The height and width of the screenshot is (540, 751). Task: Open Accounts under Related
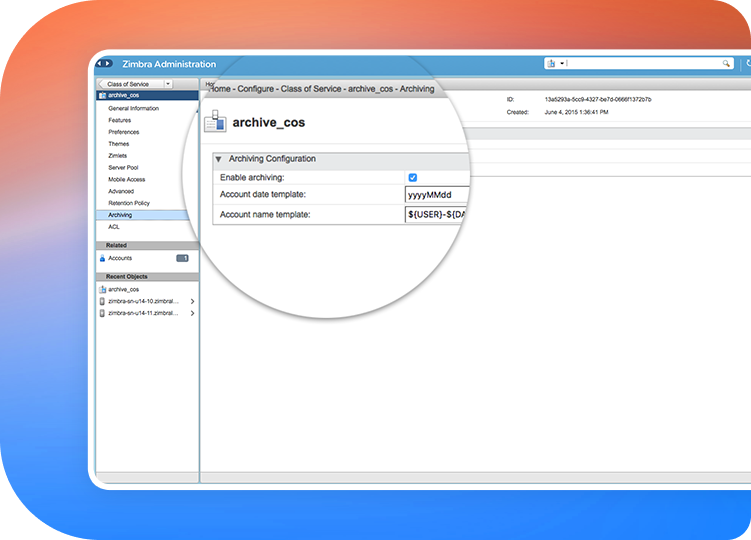pos(120,258)
